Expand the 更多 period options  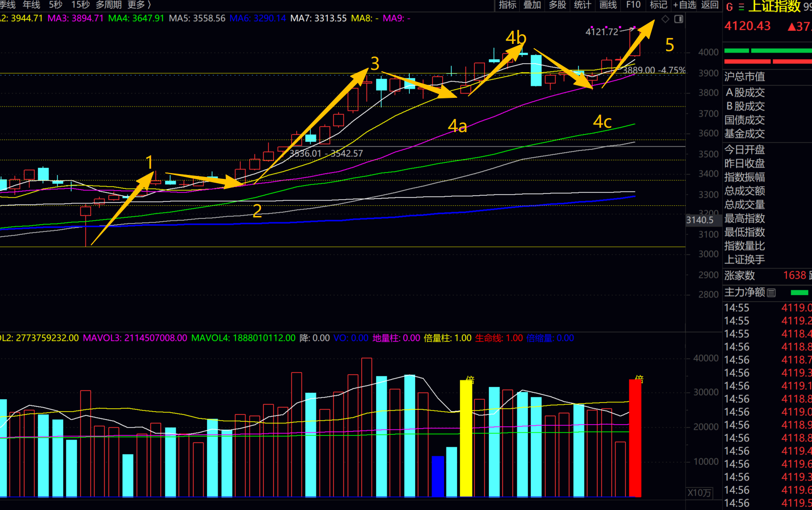pyautogui.click(x=139, y=5)
